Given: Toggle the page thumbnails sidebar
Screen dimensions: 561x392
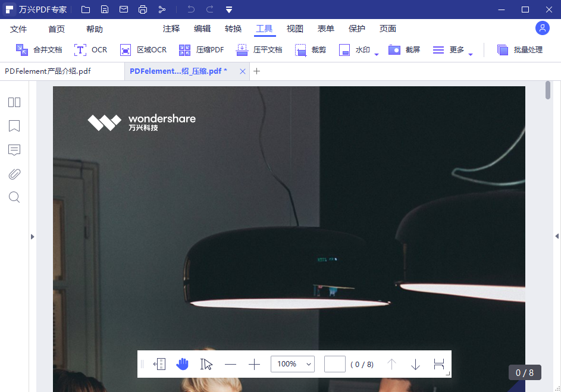Looking at the screenshot, I should 14,102.
